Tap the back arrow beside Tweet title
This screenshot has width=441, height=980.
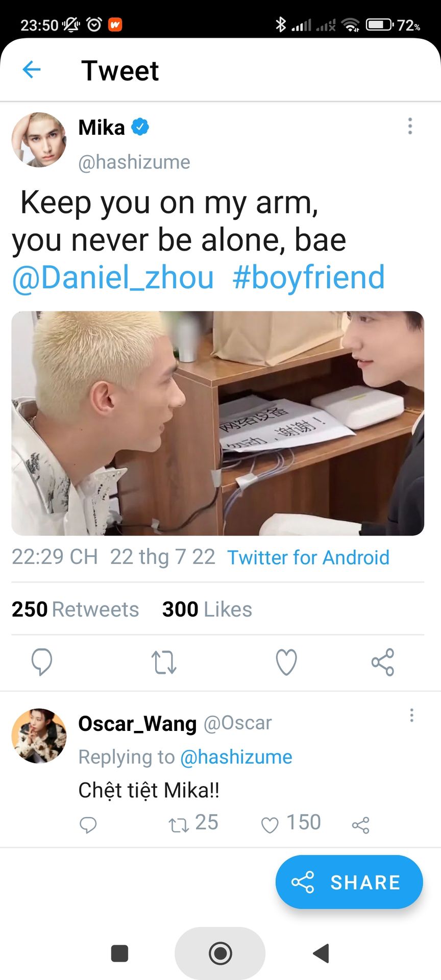coord(32,69)
